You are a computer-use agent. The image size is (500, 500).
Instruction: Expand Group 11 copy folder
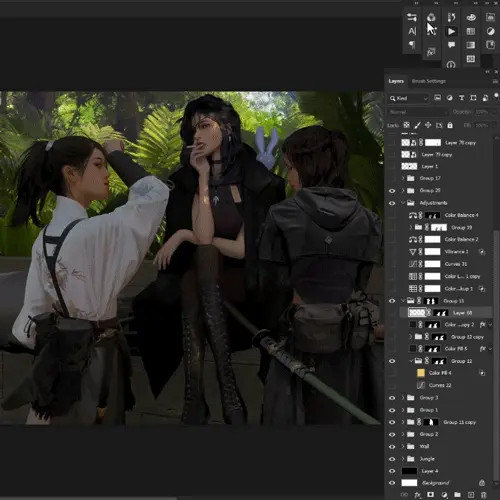[403, 422]
